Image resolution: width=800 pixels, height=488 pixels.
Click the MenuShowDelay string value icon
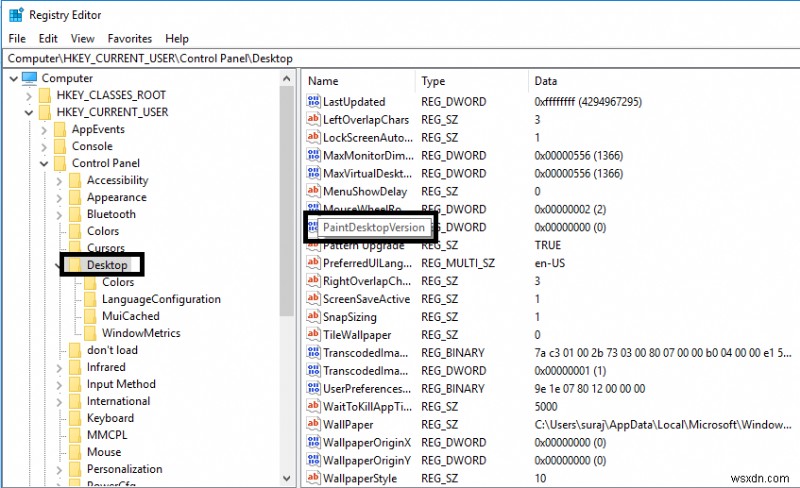pyautogui.click(x=313, y=190)
